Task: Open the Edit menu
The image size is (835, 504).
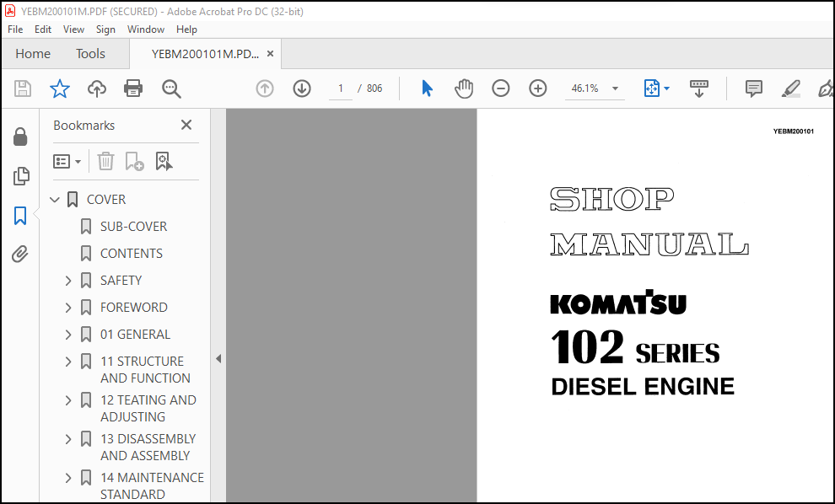Action: click(x=43, y=29)
